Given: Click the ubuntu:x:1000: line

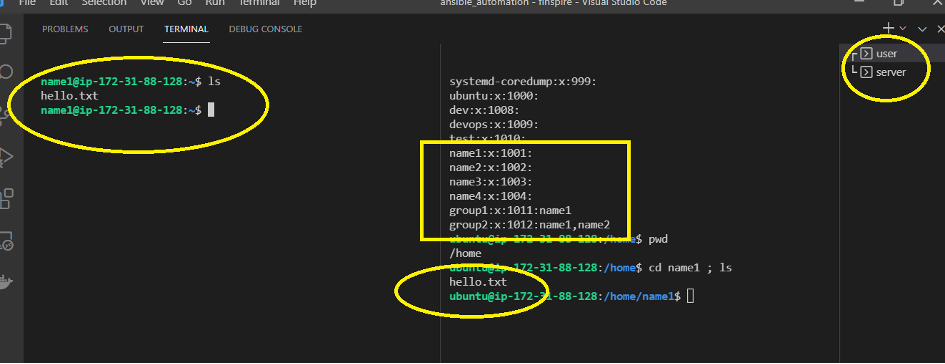Looking at the screenshot, I should click(x=494, y=96).
